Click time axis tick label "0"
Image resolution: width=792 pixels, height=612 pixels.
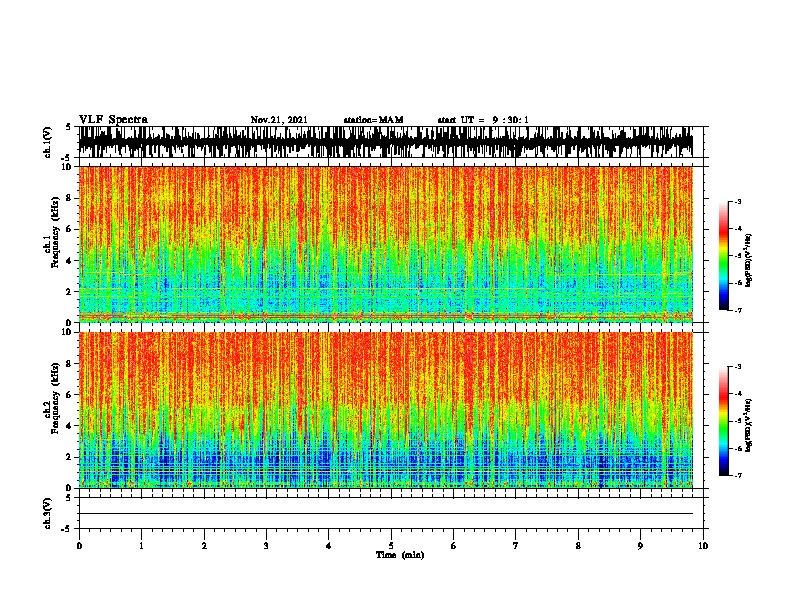pos(79,546)
